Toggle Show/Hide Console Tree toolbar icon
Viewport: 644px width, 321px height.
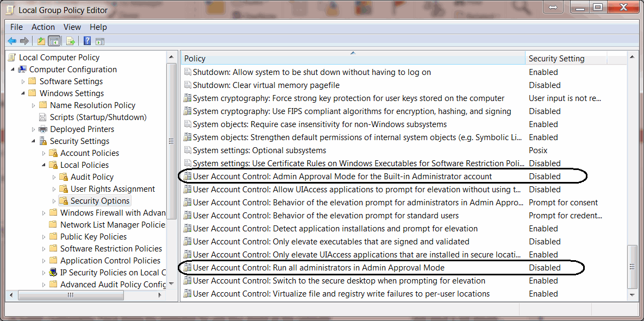(x=54, y=41)
